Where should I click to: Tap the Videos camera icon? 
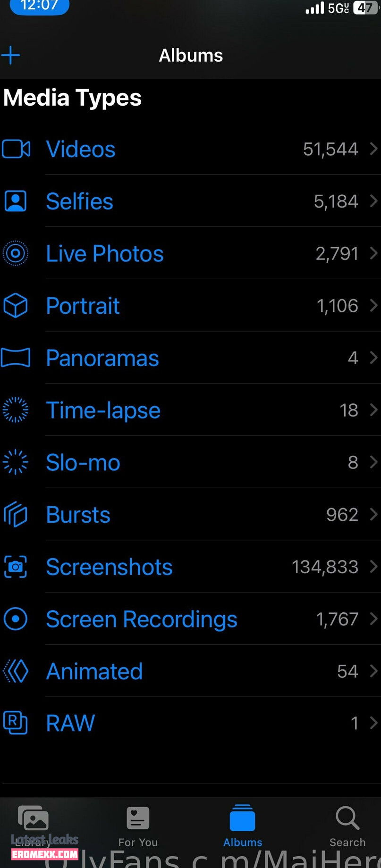(16, 149)
